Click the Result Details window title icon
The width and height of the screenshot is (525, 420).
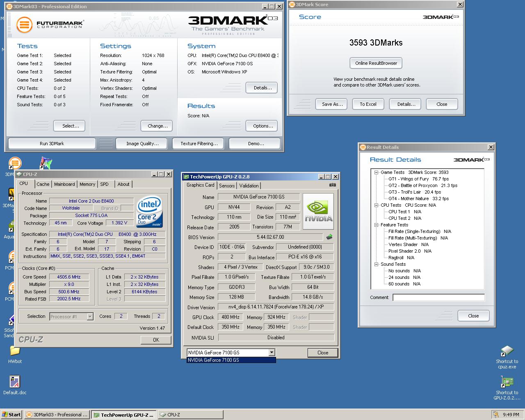click(x=363, y=147)
